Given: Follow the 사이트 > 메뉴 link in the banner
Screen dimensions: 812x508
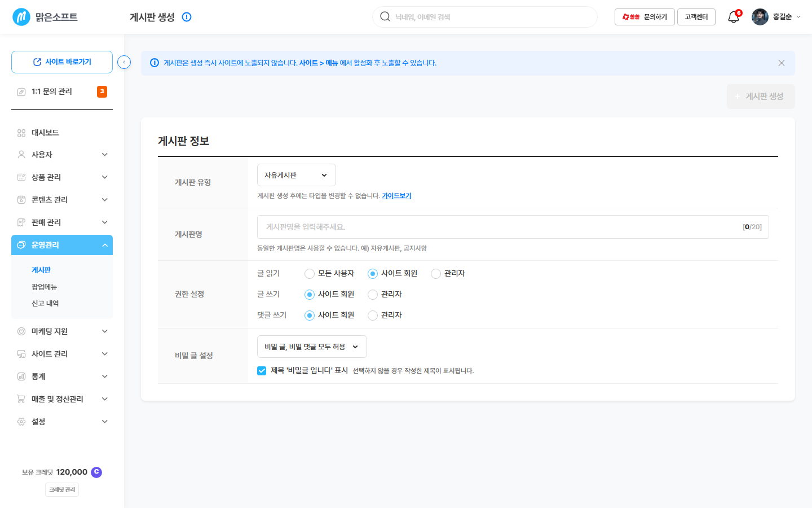Looking at the screenshot, I should (319, 63).
